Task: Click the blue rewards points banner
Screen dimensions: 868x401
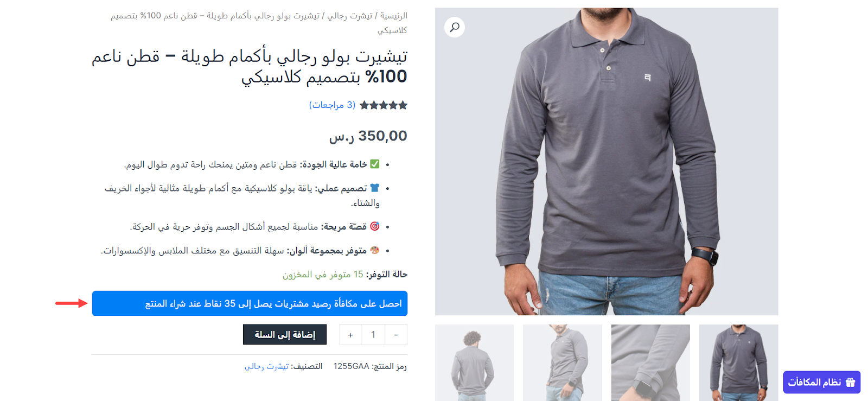Action: pyautogui.click(x=250, y=303)
